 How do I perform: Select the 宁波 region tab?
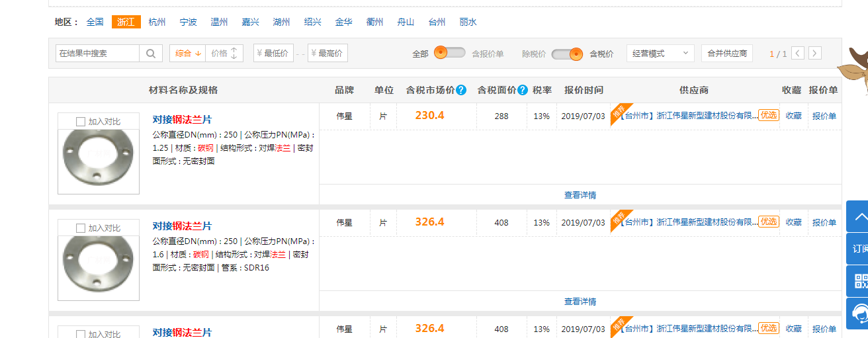point(189,22)
